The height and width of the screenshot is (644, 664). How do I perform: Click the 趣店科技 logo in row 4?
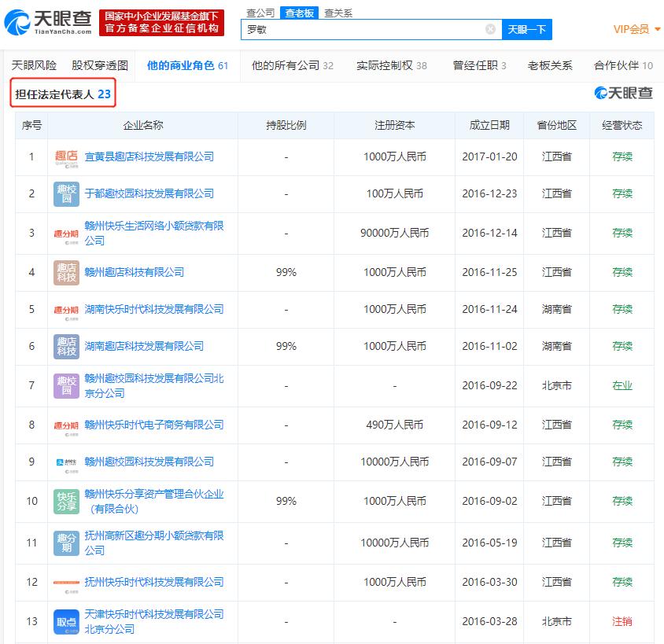pos(66,270)
